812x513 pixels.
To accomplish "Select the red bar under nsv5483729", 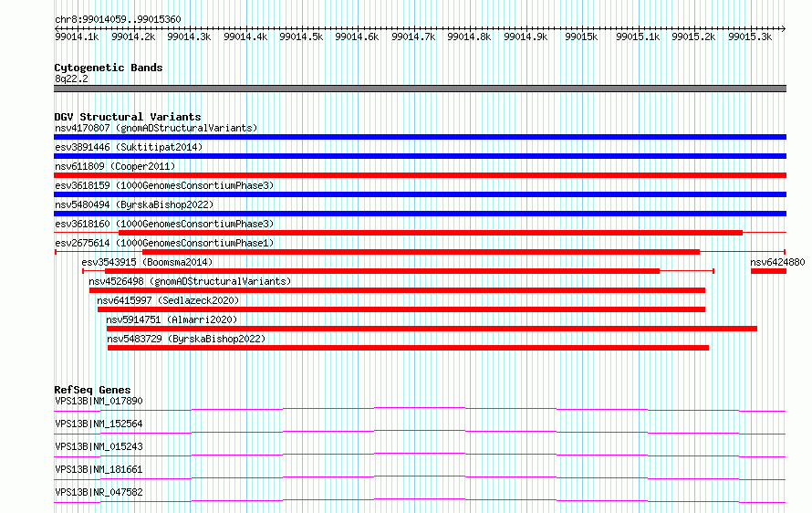I will [x=408, y=348].
